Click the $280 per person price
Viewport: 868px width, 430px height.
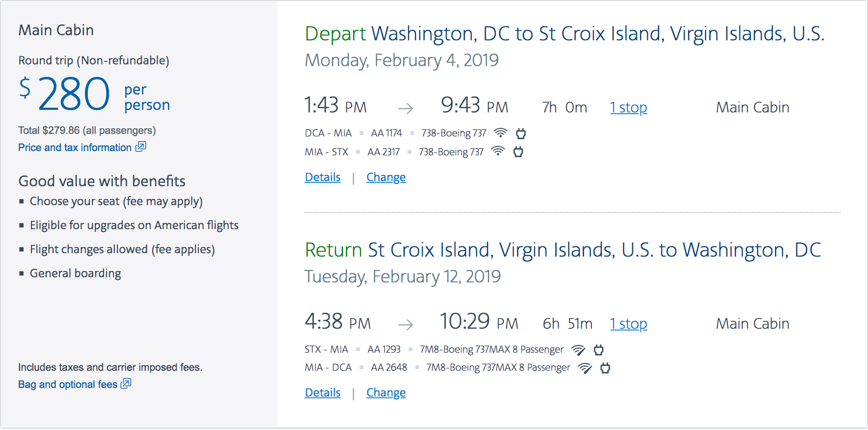[74, 94]
